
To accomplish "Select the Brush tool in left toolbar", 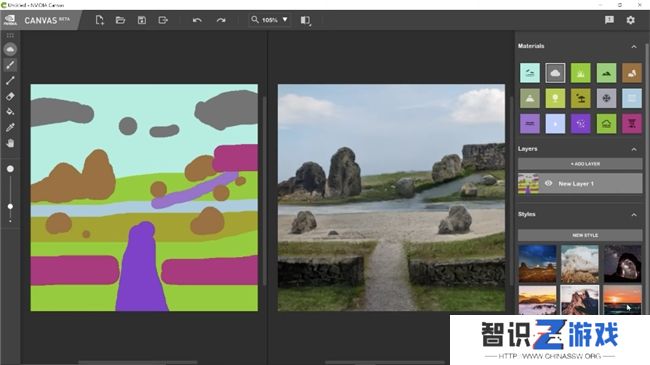I will [x=10, y=65].
